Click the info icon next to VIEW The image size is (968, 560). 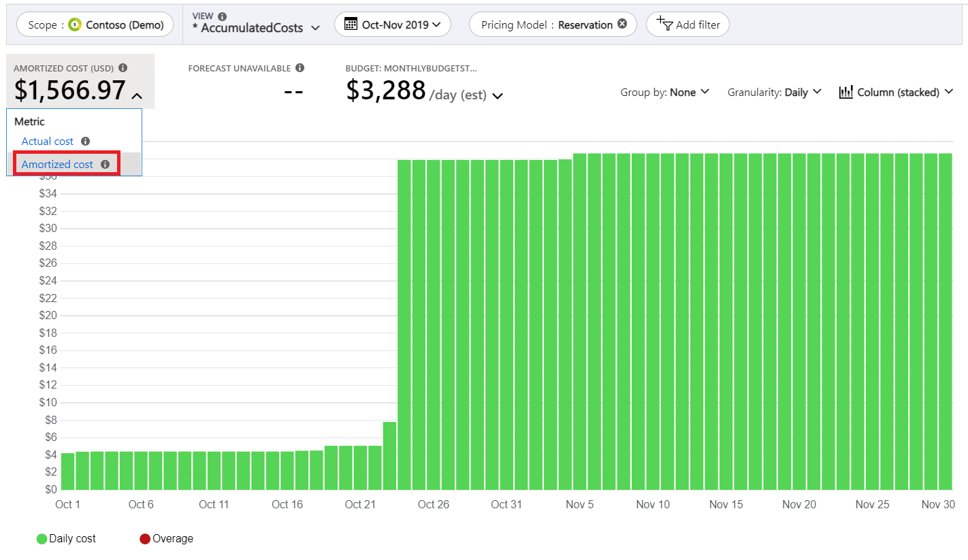(x=223, y=16)
